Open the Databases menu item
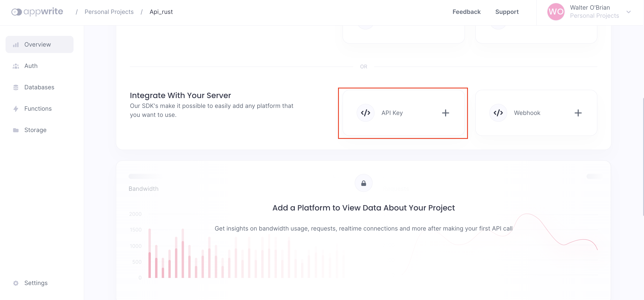Screen dimensions: 644x300 pos(40,87)
